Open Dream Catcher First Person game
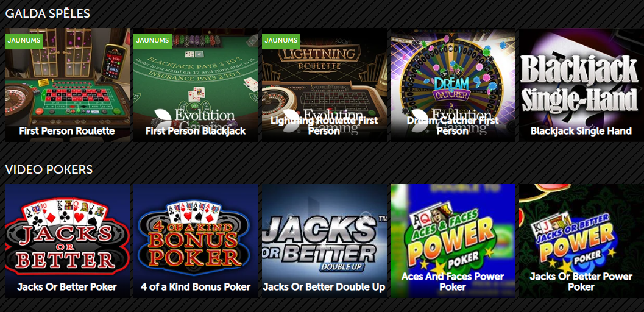Viewport: 644px width, 312px height. point(453,85)
